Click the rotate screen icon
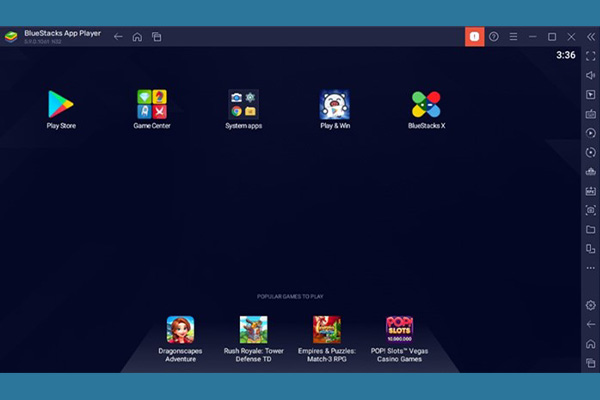Image resolution: width=600 pixels, height=400 pixels. 590,152
